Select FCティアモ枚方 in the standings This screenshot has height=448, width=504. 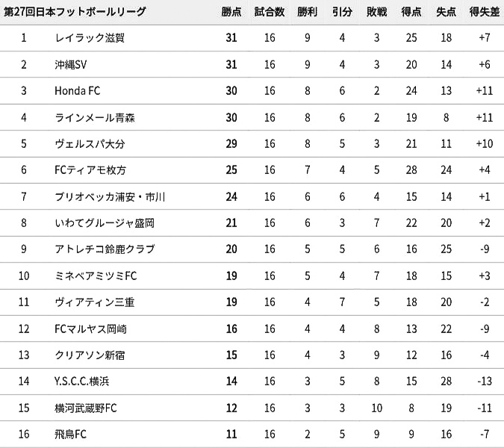coord(90,169)
